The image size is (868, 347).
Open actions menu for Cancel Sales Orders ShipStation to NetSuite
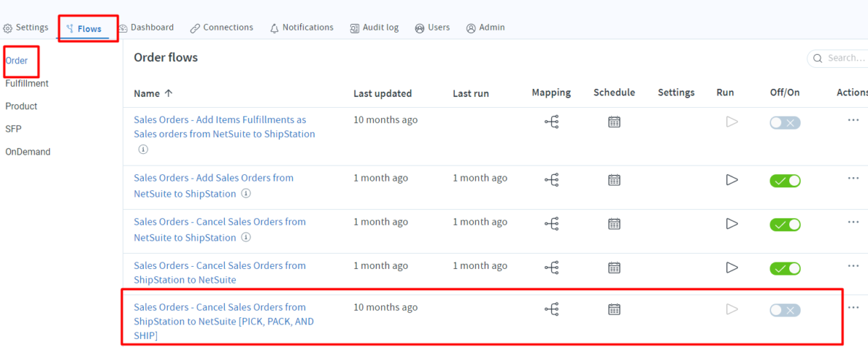(854, 265)
